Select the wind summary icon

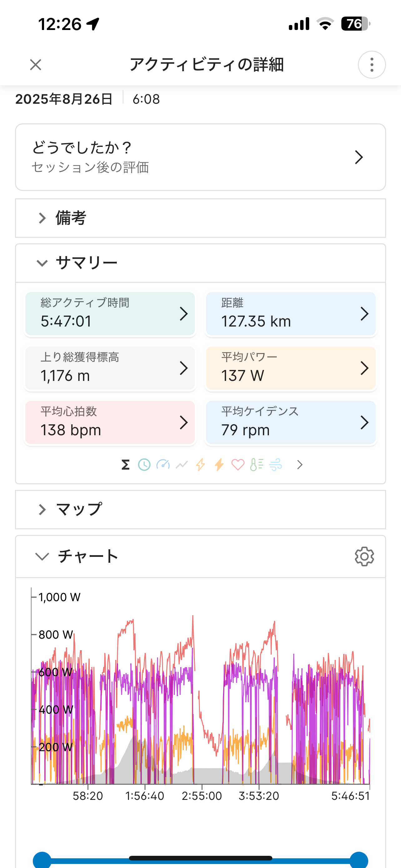tap(275, 465)
